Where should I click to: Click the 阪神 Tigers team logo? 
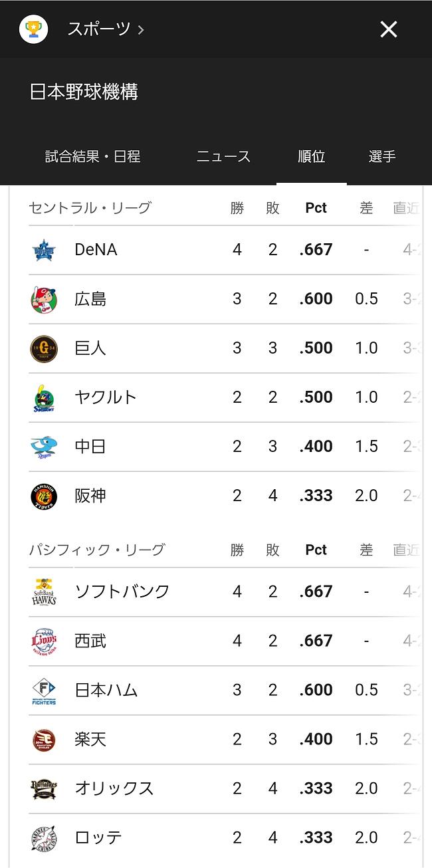click(x=43, y=495)
